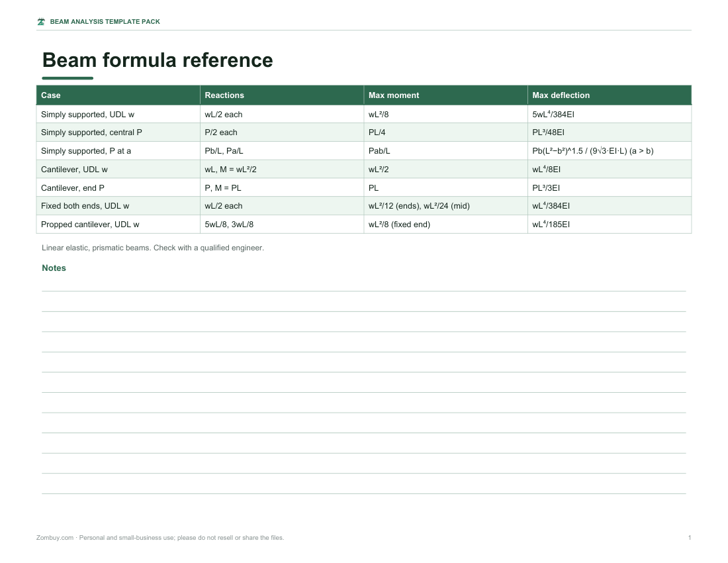Select the 'Simply supported, P at a' cell

118,151
